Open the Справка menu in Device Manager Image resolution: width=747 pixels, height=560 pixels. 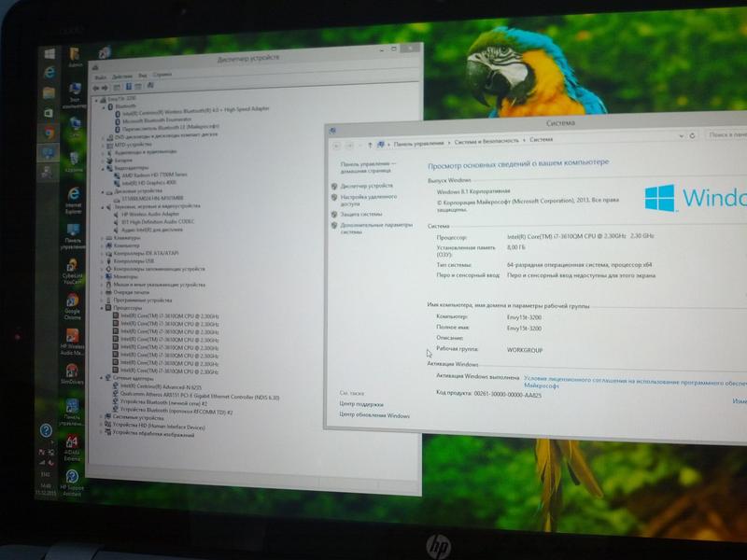[162, 74]
